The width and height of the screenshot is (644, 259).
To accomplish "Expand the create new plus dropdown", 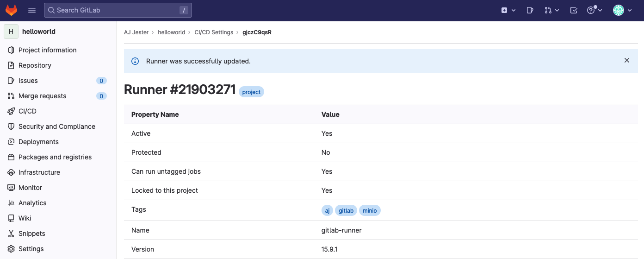I will point(508,10).
